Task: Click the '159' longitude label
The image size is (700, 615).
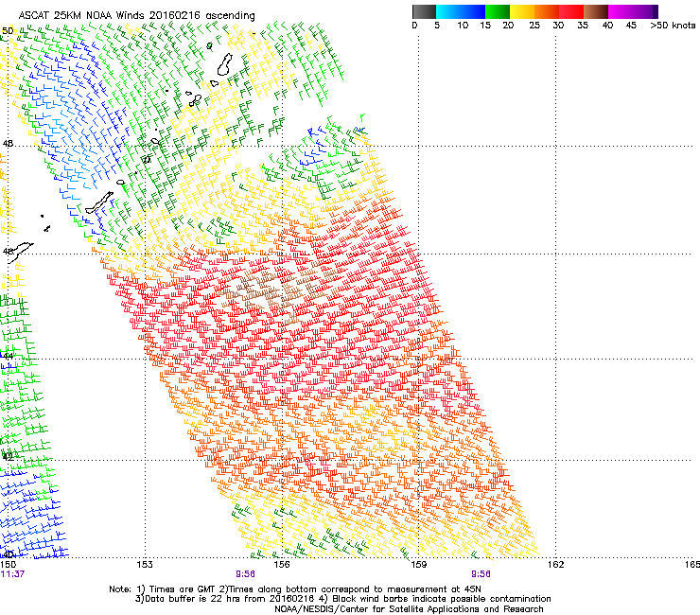Action: 418,565
